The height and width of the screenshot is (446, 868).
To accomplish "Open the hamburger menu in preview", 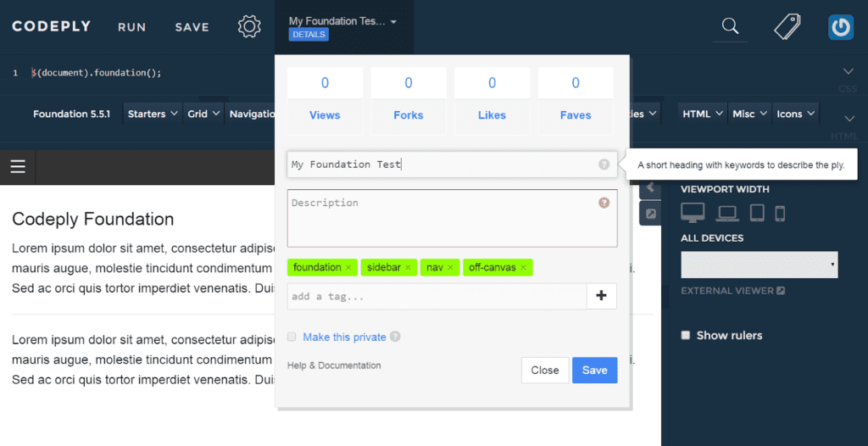I will pos(18,167).
